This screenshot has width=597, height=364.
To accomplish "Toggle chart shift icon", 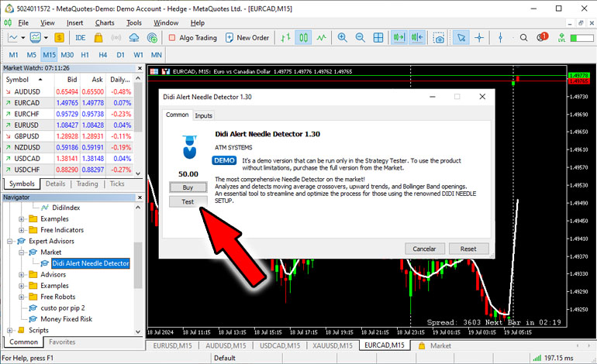I will point(417,38).
